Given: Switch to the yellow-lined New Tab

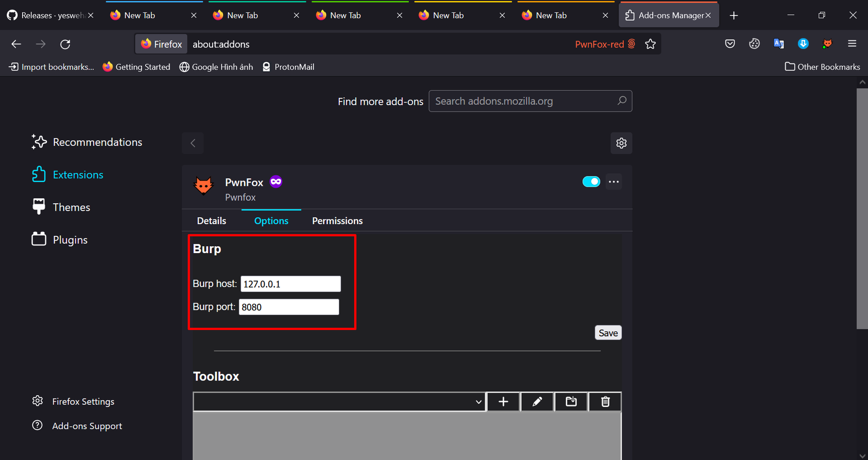Looking at the screenshot, I should (463, 15).
